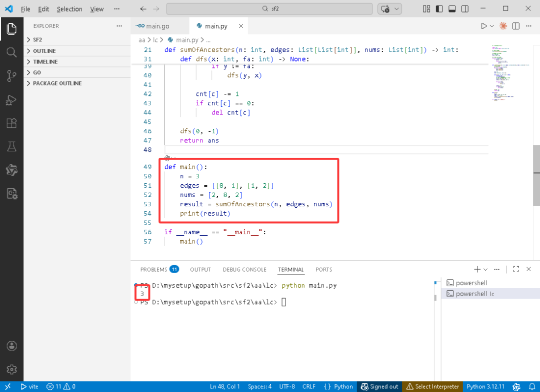Close the main.py editor tab
Viewport: 540px width, 392px height.
tap(241, 26)
